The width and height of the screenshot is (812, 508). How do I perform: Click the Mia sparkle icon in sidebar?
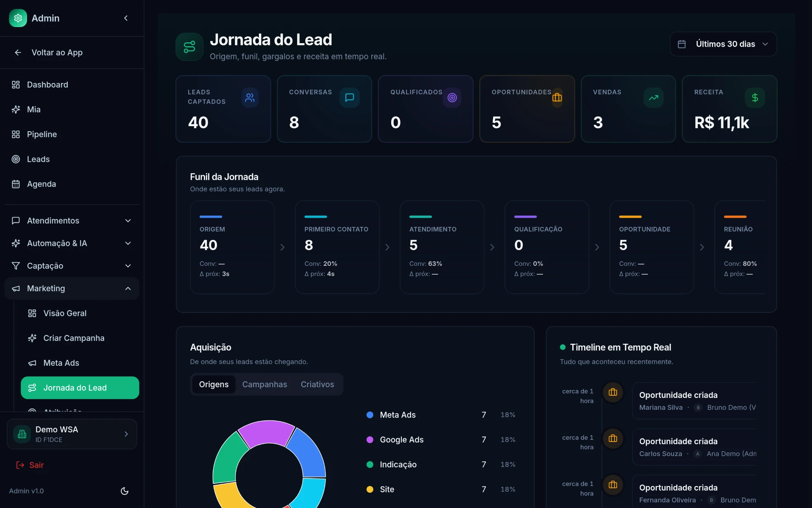click(16, 110)
